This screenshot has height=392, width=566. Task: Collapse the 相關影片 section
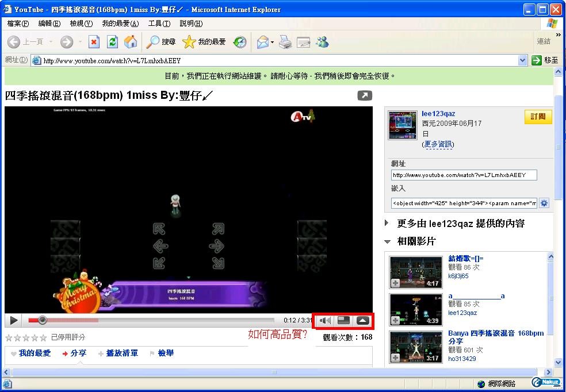pyautogui.click(x=387, y=241)
